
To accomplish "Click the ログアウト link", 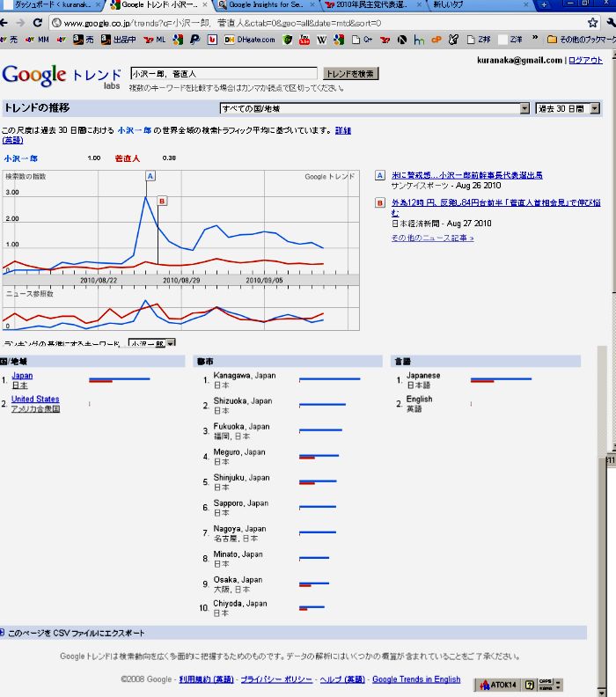I will click(x=586, y=61).
